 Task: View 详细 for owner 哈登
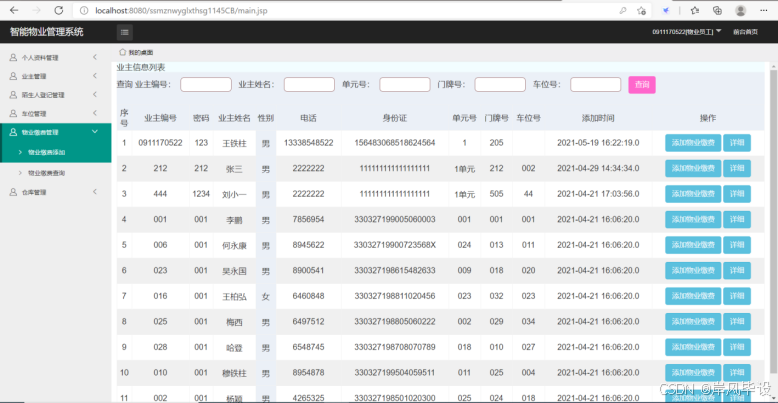(737, 347)
